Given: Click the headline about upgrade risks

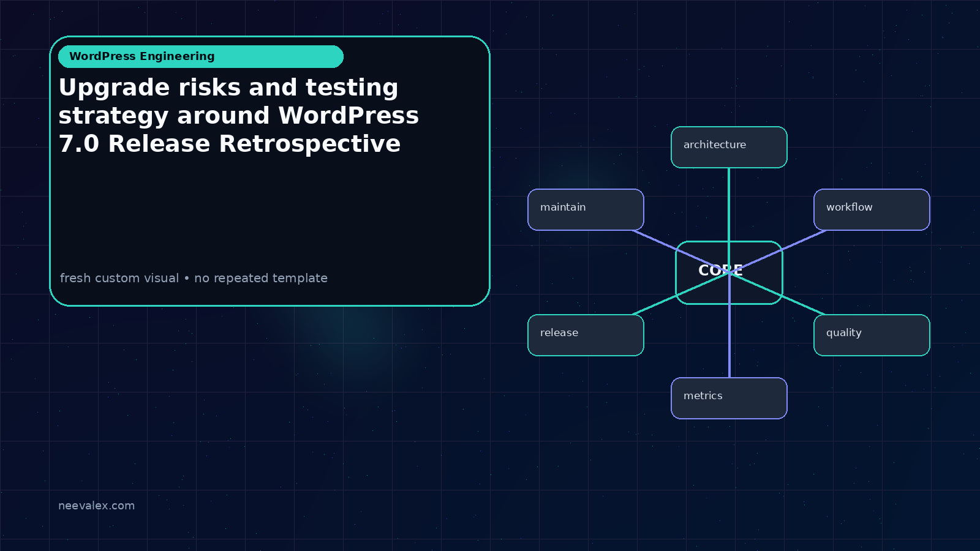Looking at the screenshot, I should 239,116.
